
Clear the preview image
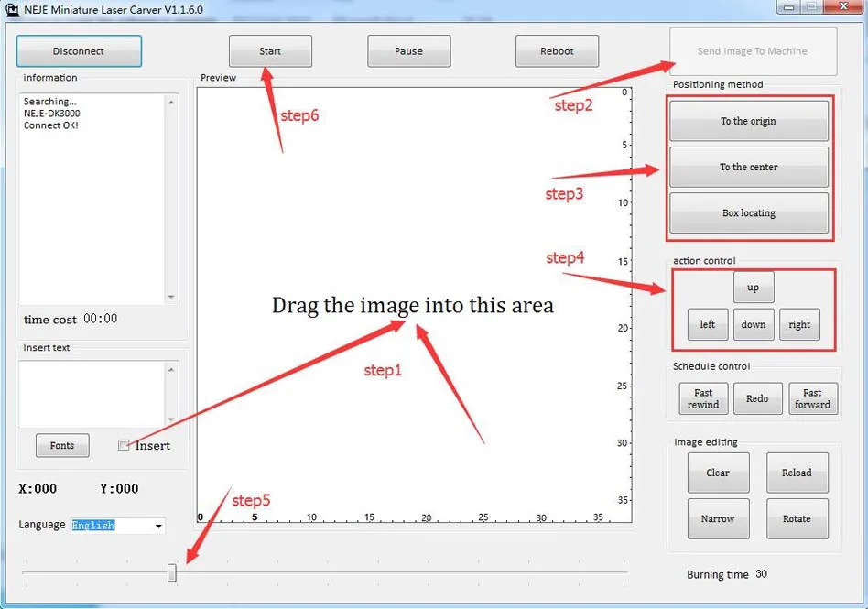point(718,473)
